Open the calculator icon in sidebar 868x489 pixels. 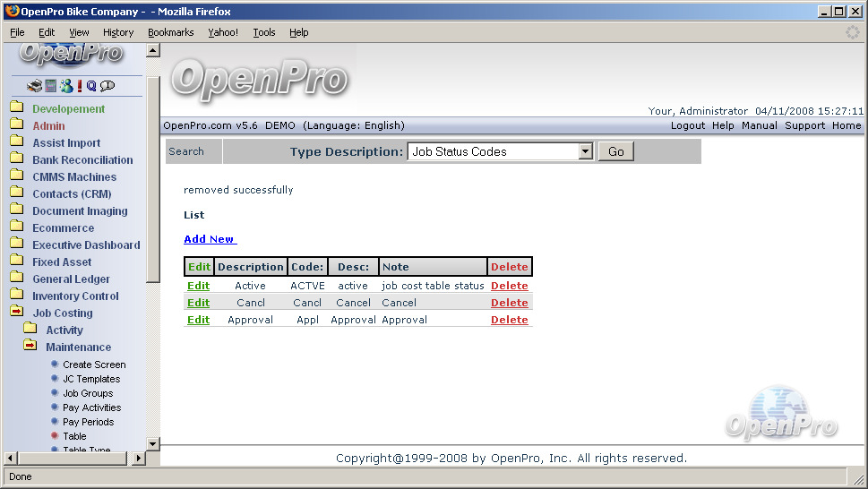coord(50,86)
